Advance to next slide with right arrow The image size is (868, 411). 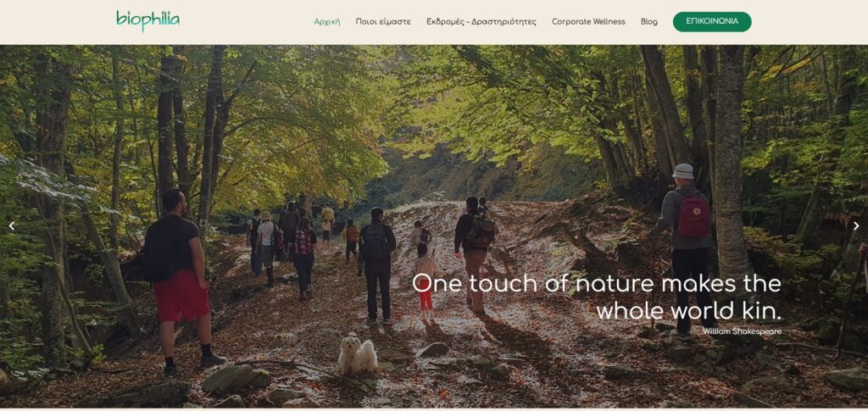click(856, 225)
